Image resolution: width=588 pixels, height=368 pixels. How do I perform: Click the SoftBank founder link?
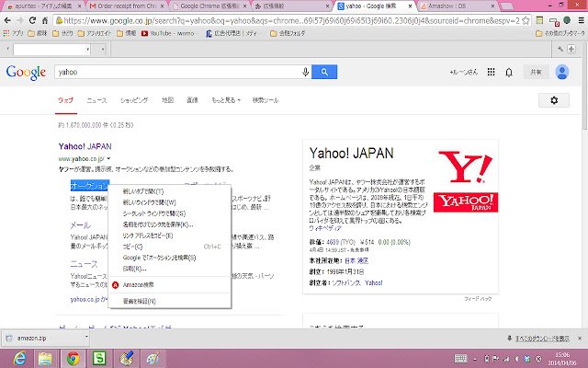[x=346, y=282]
